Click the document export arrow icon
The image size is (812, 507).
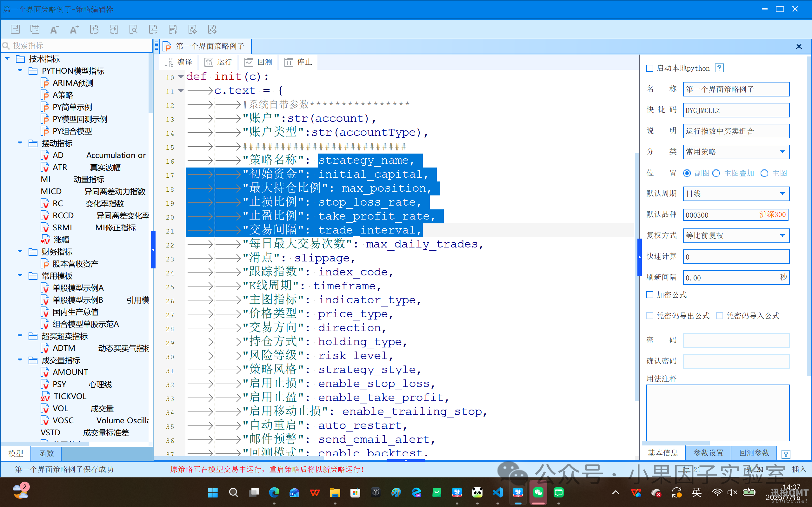[173, 29]
